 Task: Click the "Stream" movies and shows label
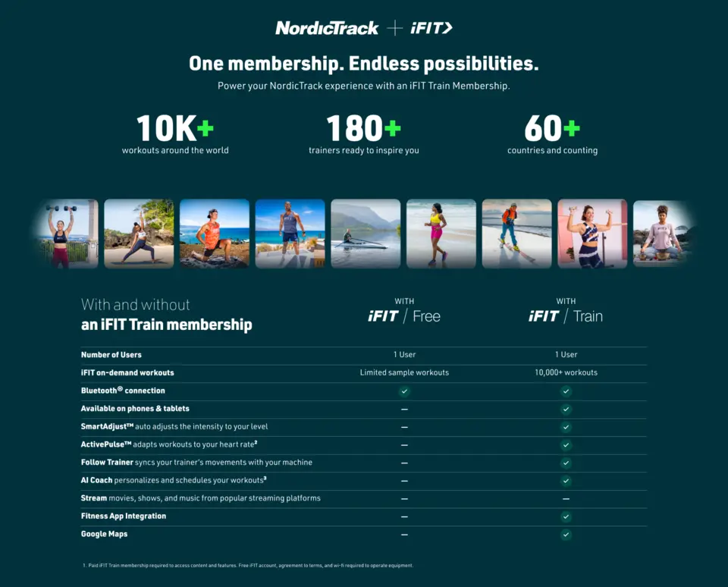[200, 498]
